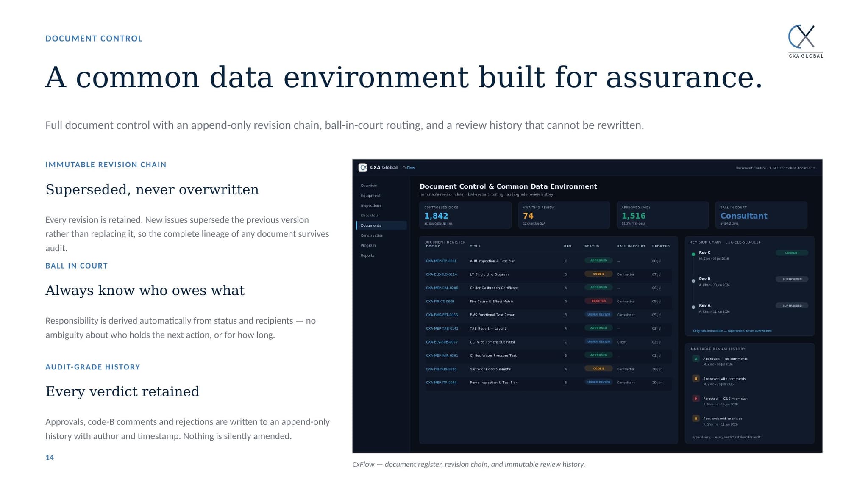Image resolution: width=868 pixels, height=488 pixels.
Task: Open document CXA-MEP-WIR-0301
Action: coord(442,355)
